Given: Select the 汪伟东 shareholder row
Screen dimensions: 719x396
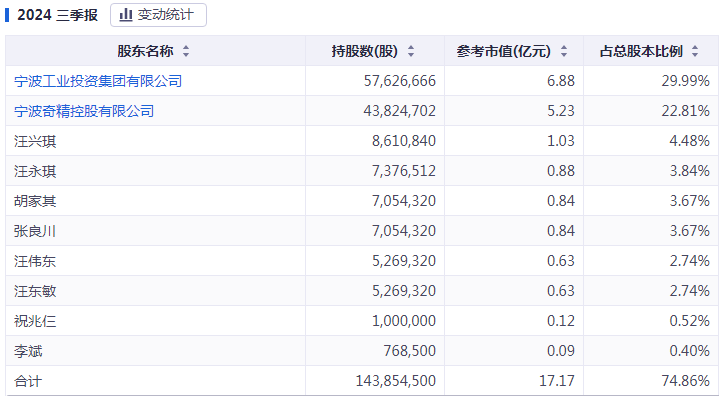Looking at the screenshot, I should pyautogui.click(x=362, y=261).
